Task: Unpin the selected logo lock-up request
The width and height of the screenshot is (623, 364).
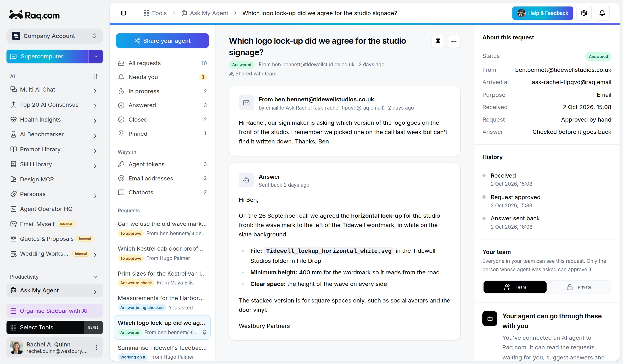Action: coord(204,332)
